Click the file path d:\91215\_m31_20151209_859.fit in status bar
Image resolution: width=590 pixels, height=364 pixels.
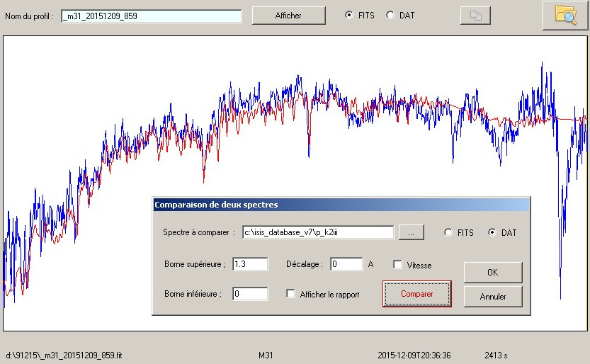64,355
